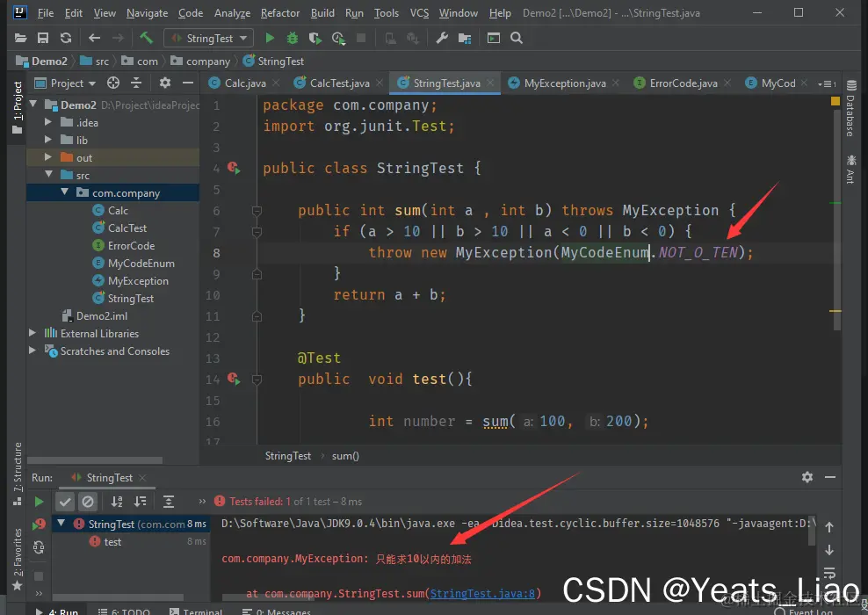Collapse the Demo2 project root node
Viewport: 868px width, 615px height.
[33, 104]
